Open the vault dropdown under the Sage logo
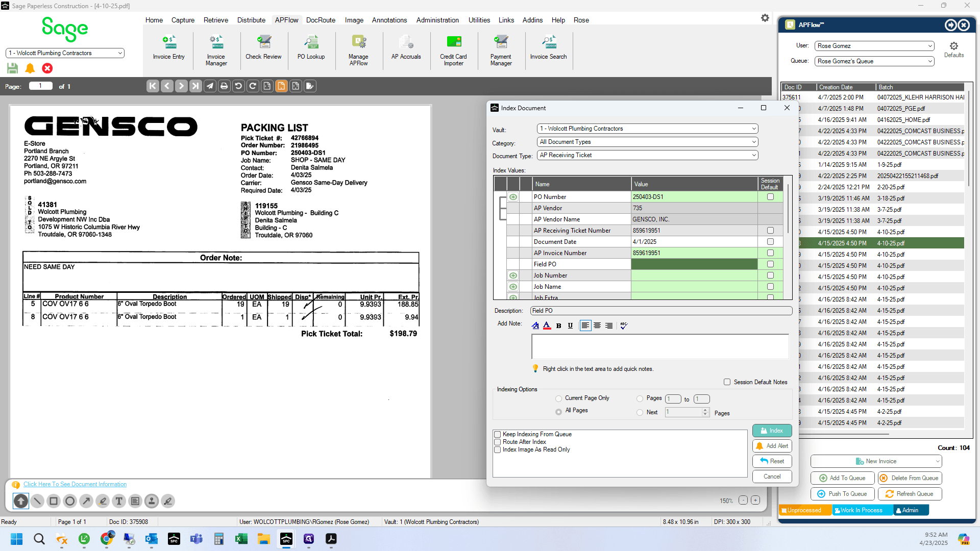 coord(65,53)
